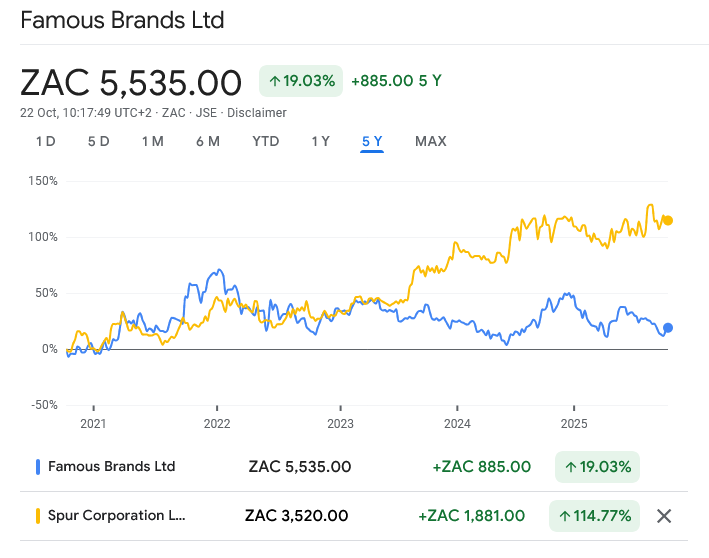Show the MAX history chart
The width and height of the screenshot is (709, 558).
pos(431,142)
